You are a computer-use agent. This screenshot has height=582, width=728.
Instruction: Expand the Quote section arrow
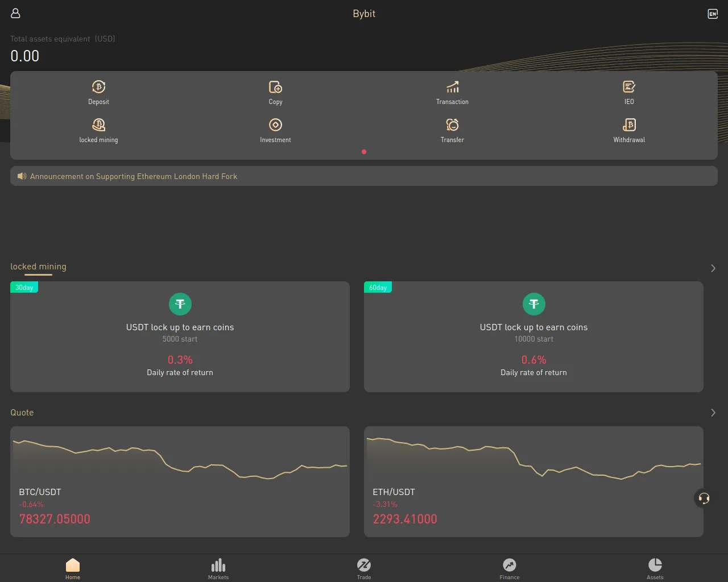[713, 413]
